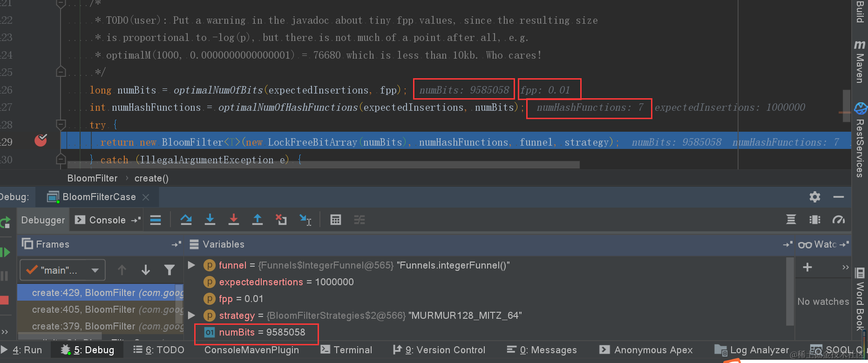Click the red Stop debug icon

pos(4,300)
